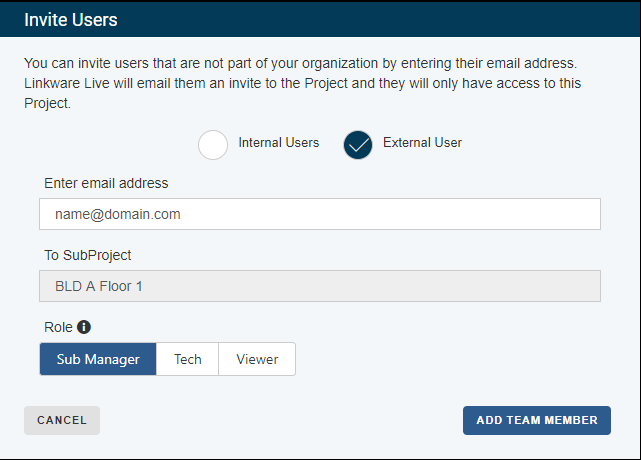The width and height of the screenshot is (641, 460).
Task: Open the BLD A Floor 1 subproject field
Action: click(x=320, y=286)
